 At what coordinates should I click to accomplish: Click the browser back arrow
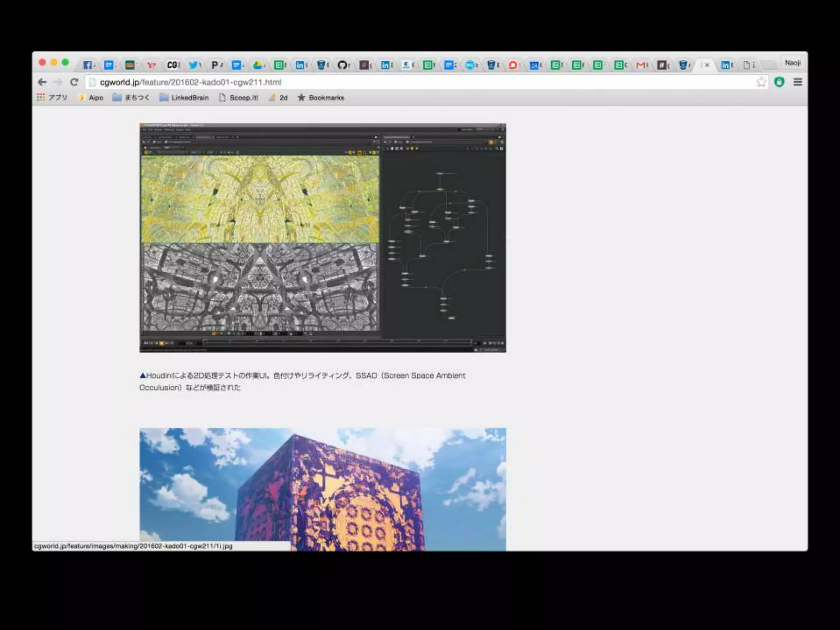coord(42,82)
